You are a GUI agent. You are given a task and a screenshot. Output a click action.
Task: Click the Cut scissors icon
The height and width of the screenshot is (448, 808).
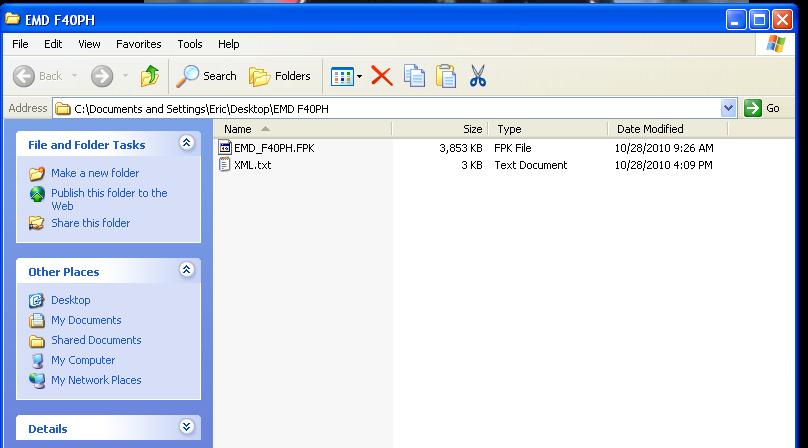coord(478,76)
